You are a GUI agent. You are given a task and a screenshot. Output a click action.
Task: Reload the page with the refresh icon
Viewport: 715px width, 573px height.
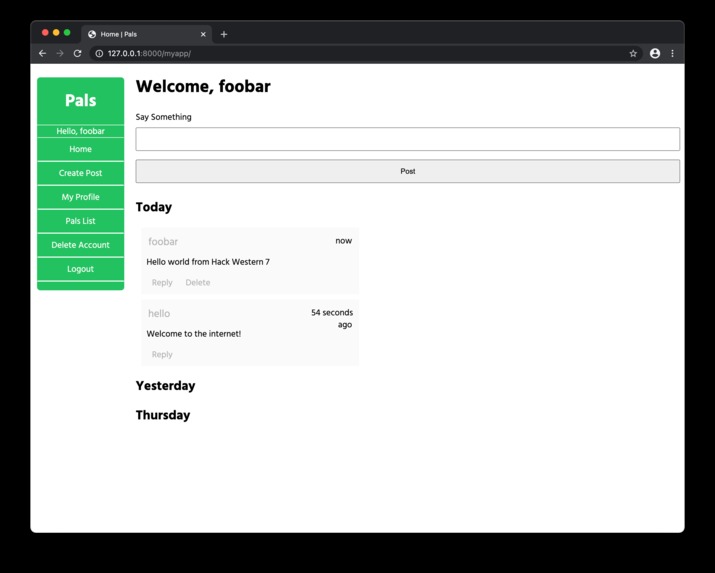tap(78, 53)
